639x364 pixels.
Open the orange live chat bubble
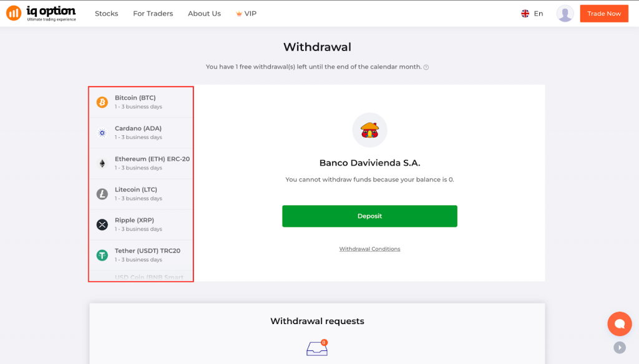click(x=619, y=323)
